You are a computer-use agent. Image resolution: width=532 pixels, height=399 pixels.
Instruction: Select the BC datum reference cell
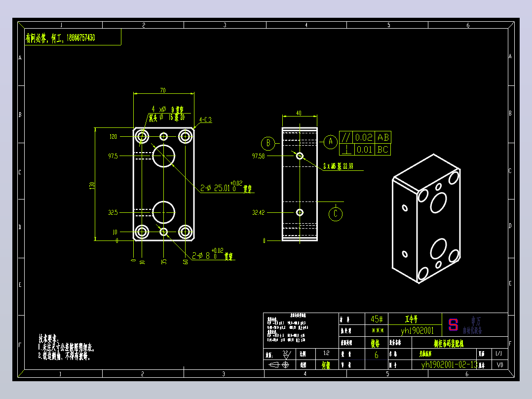click(x=383, y=150)
